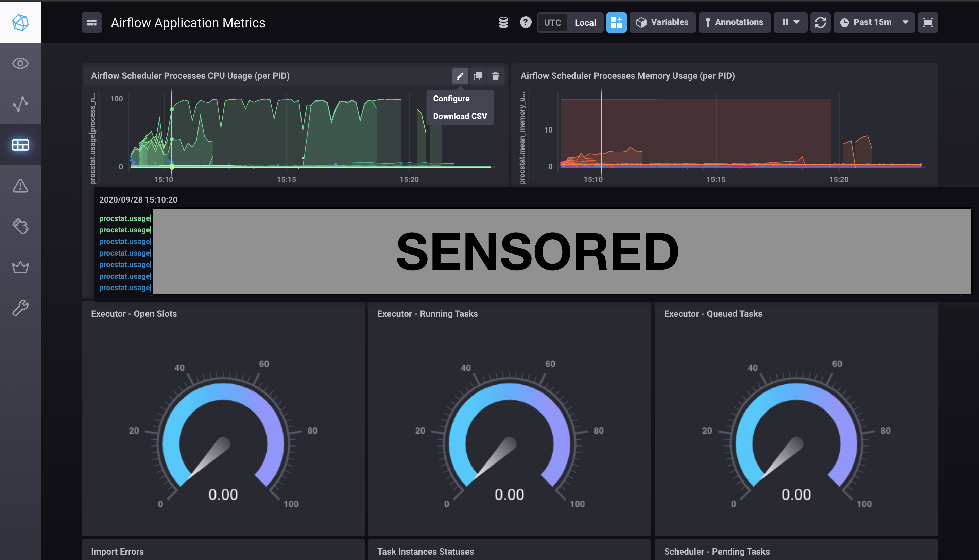The width and height of the screenshot is (979, 560).
Task: Click the 0.00 value on Queued Tasks gauge
Action: [796, 495]
